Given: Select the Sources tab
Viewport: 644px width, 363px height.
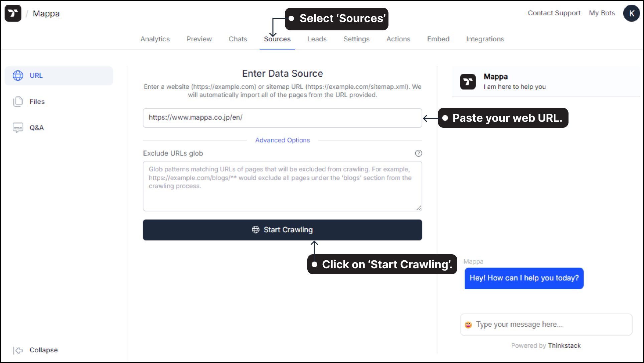Looking at the screenshot, I should (277, 39).
